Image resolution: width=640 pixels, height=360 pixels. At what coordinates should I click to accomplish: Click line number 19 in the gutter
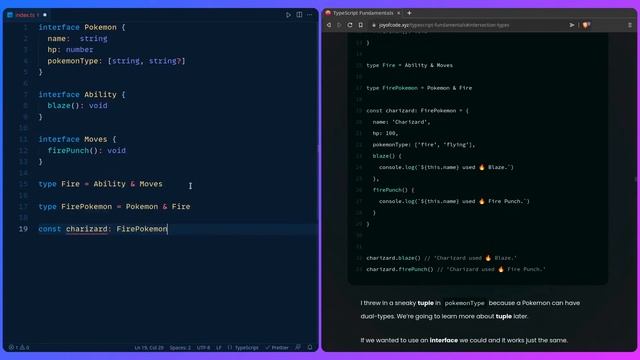coord(23,229)
